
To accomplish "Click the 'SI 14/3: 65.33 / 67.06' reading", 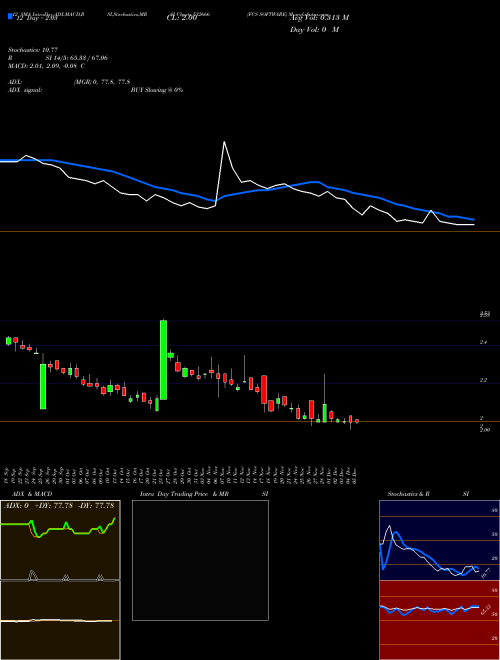I will pos(77,58).
